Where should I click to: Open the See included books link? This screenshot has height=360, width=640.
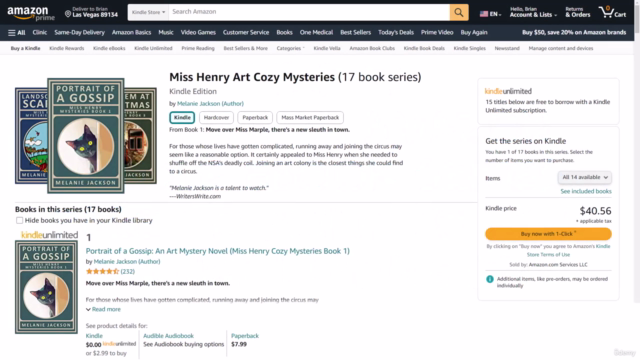click(x=586, y=191)
